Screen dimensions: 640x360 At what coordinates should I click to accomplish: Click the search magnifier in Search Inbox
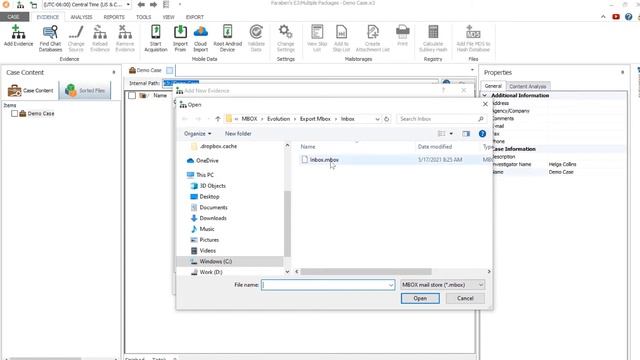481,119
